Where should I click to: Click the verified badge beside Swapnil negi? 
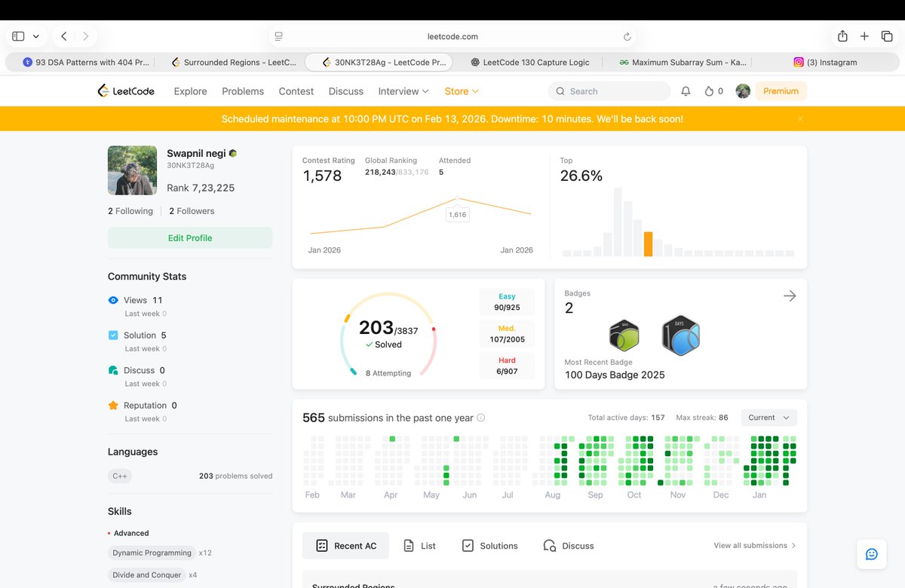(x=233, y=153)
